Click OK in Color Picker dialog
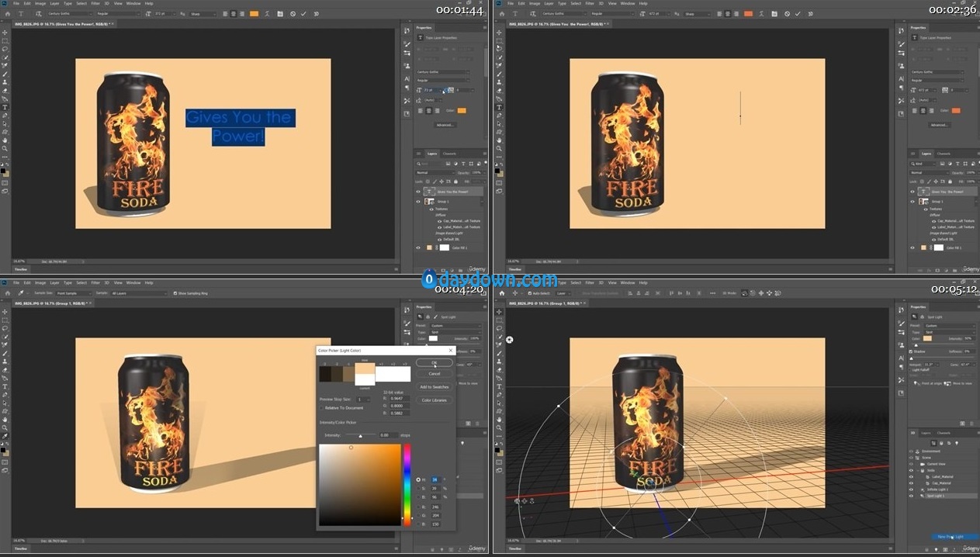The height and width of the screenshot is (557, 980). (435, 362)
